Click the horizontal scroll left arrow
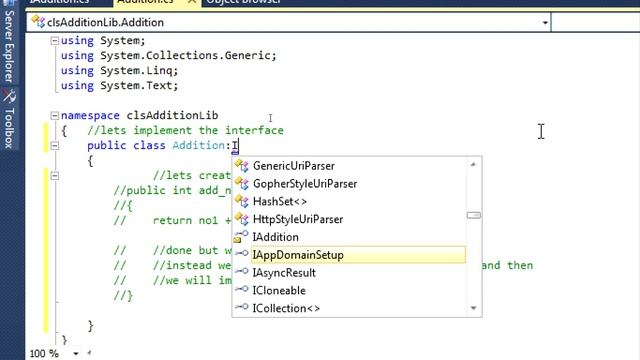 click(x=89, y=353)
